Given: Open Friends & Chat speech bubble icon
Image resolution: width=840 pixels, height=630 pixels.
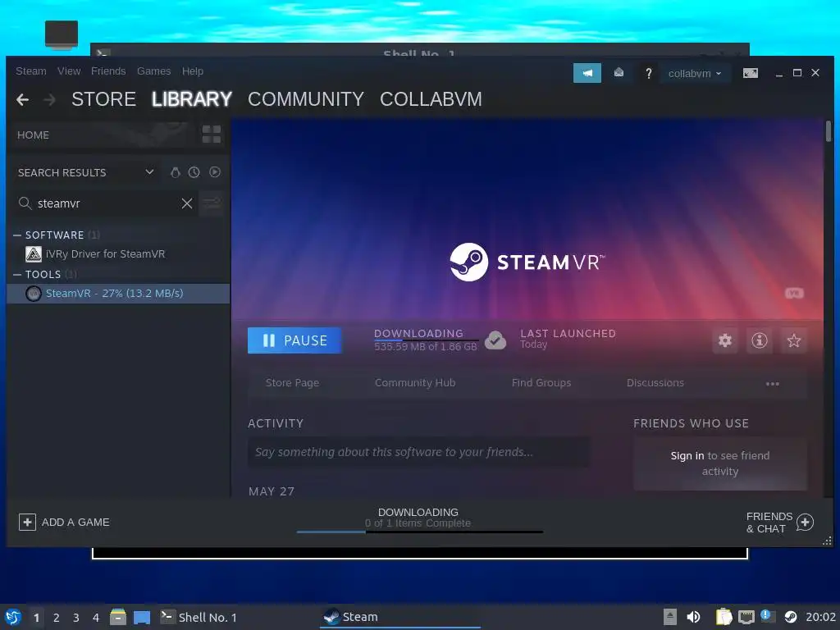Looking at the screenshot, I should [x=806, y=523].
